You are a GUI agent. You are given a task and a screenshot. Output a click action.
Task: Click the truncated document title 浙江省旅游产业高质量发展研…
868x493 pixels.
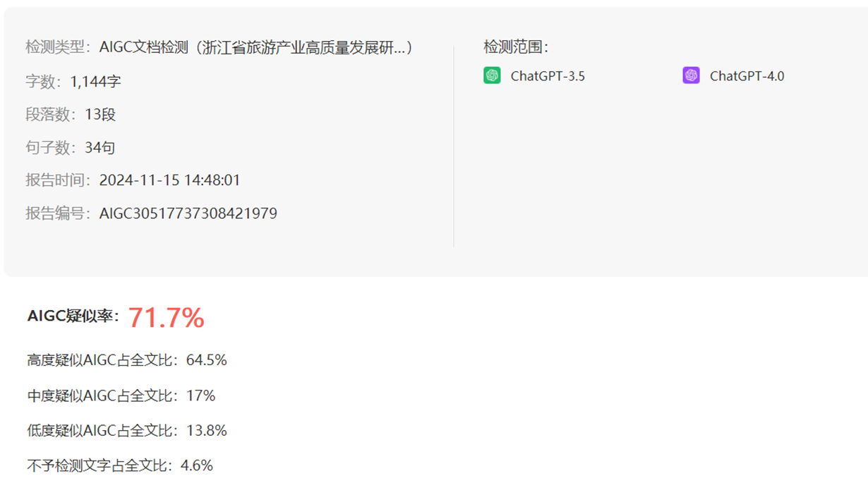point(303,47)
